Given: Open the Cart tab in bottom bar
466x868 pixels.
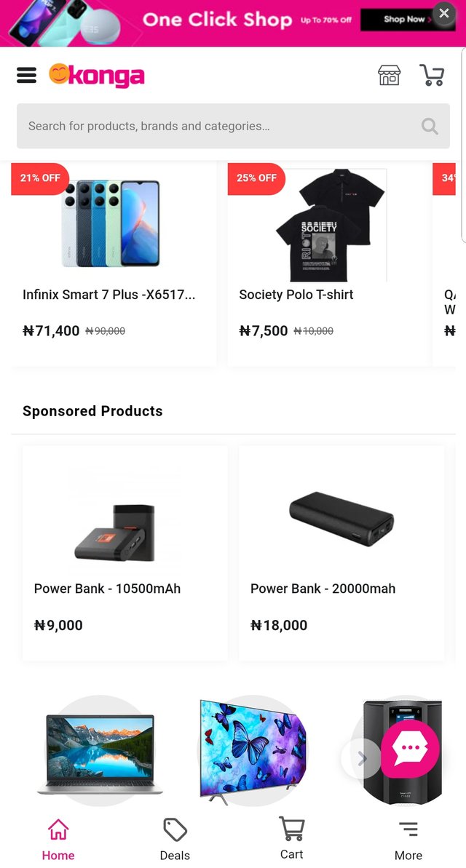Looking at the screenshot, I should [x=291, y=839].
